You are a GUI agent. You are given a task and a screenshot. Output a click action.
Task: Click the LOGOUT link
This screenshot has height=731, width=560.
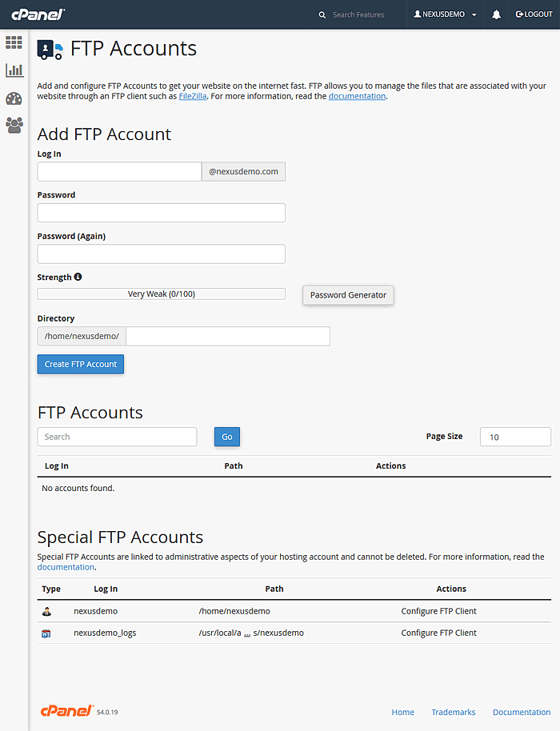click(x=534, y=14)
